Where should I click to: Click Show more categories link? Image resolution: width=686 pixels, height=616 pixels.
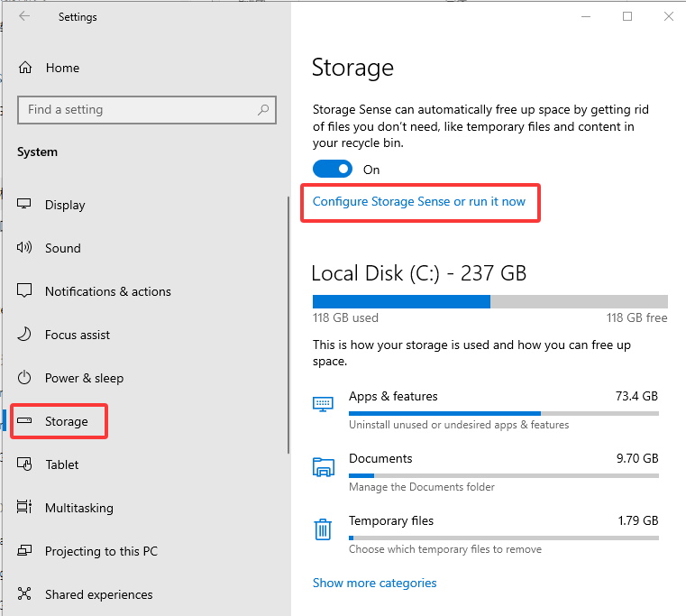(x=374, y=583)
